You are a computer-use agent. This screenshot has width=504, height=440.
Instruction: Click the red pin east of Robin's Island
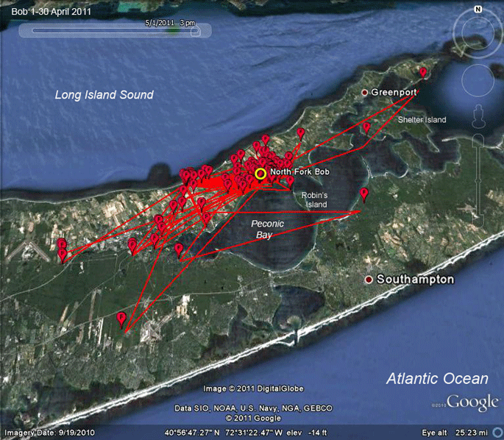[x=363, y=195]
